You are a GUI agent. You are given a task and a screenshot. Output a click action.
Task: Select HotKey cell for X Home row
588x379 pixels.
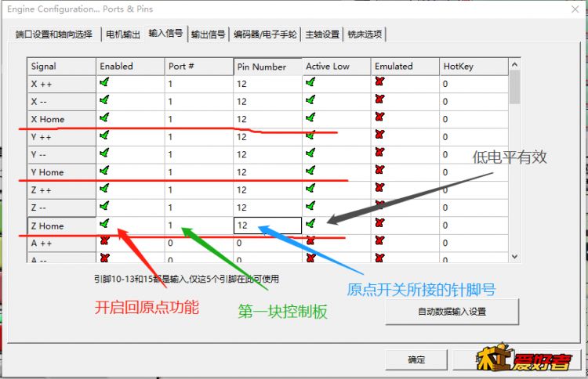pos(474,119)
